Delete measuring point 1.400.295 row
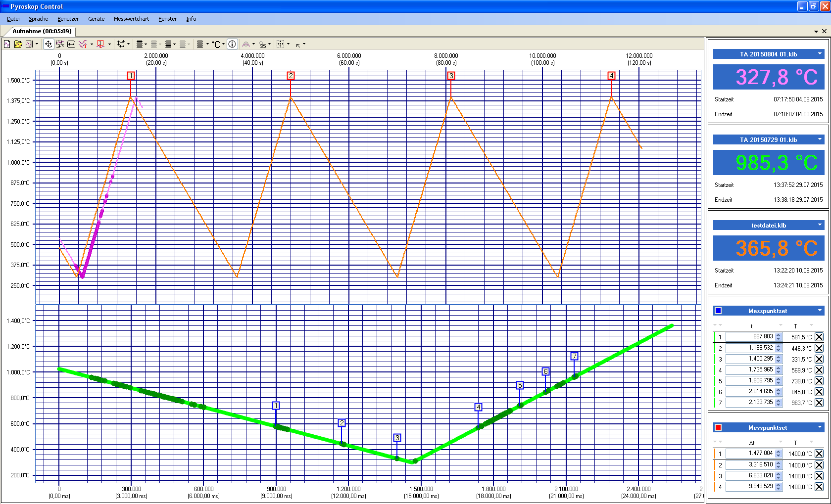 pos(819,359)
